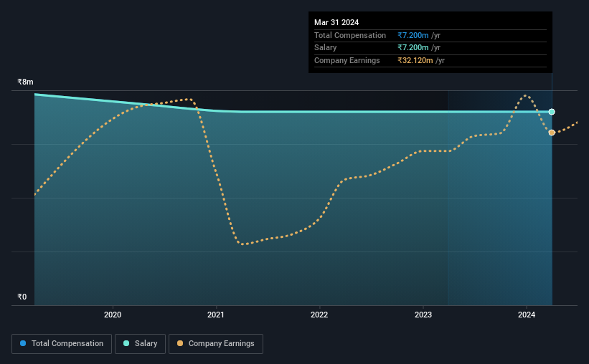
Task: Click the 2021 x-axis label
Action: tap(216, 315)
